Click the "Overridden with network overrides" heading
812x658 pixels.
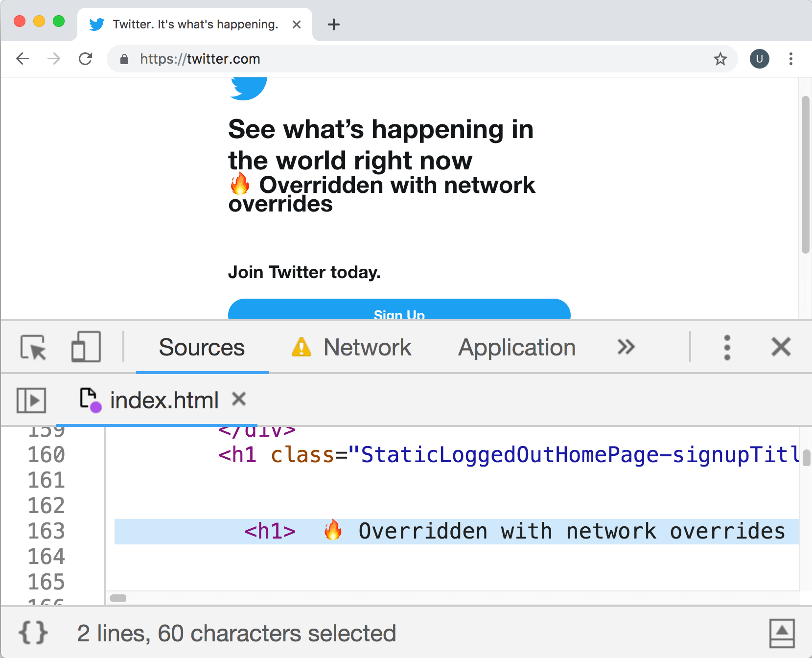click(x=382, y=194)
